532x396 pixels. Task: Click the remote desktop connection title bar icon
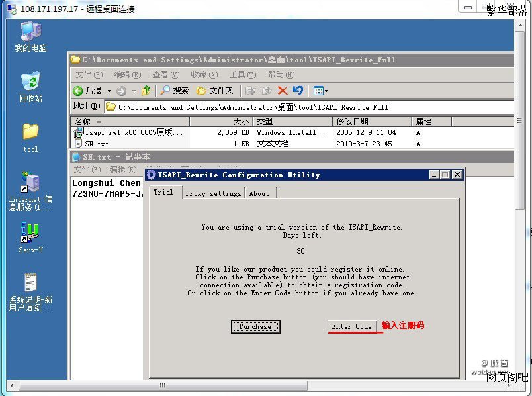(12, 9)
